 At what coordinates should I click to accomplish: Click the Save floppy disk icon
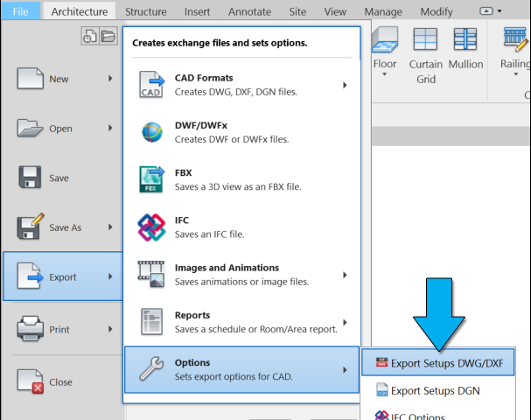(x=30, y=177)
